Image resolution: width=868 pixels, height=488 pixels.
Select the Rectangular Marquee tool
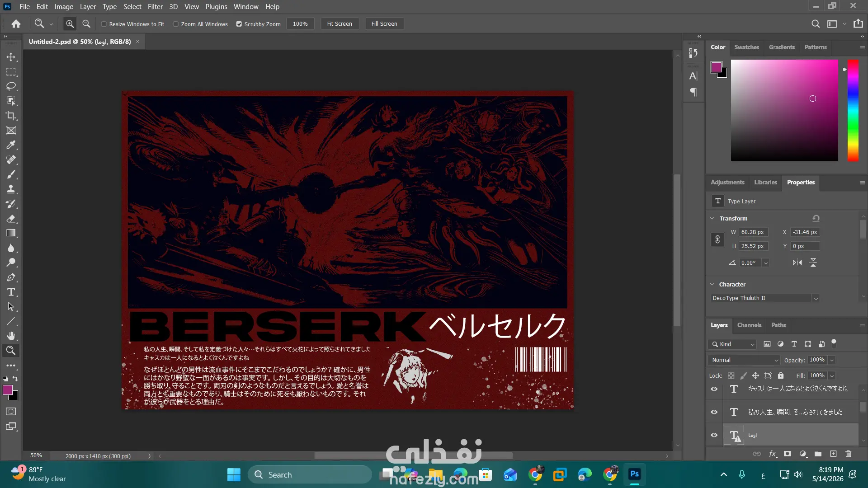point(11,72)
